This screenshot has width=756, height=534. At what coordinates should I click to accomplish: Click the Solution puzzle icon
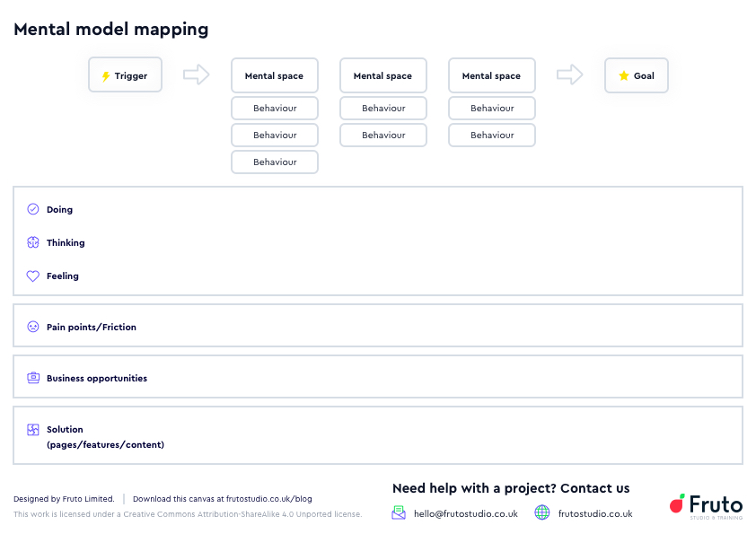click(x=33, y=430)
